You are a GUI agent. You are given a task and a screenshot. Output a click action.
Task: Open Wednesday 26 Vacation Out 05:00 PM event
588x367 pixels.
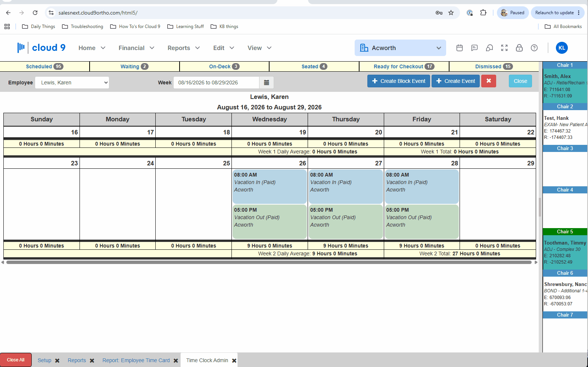[x=270, y=222]
